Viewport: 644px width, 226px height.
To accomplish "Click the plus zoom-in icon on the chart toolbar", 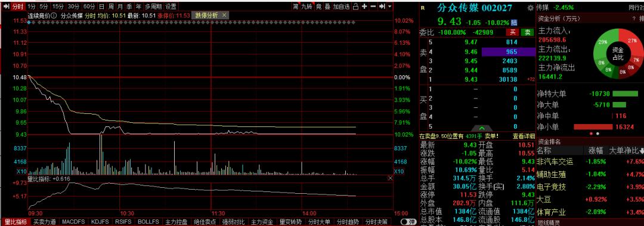I will click(x=364, y=7).
